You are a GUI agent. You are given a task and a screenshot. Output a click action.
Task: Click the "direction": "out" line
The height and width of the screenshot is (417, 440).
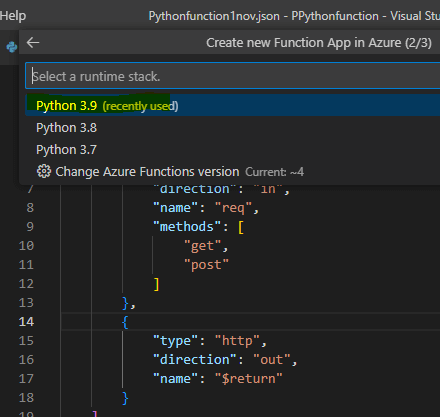pyautogui.click(x=225, y=360)
